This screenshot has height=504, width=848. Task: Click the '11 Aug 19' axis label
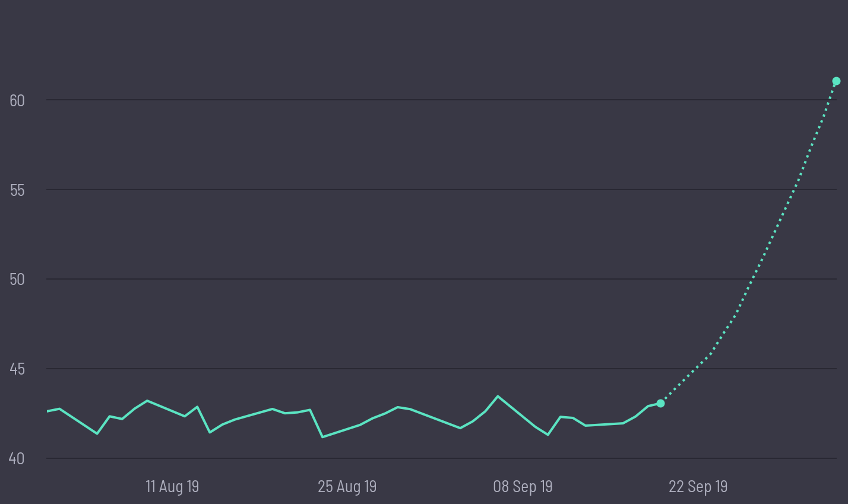pyautogui.click(x=172, y=487)
